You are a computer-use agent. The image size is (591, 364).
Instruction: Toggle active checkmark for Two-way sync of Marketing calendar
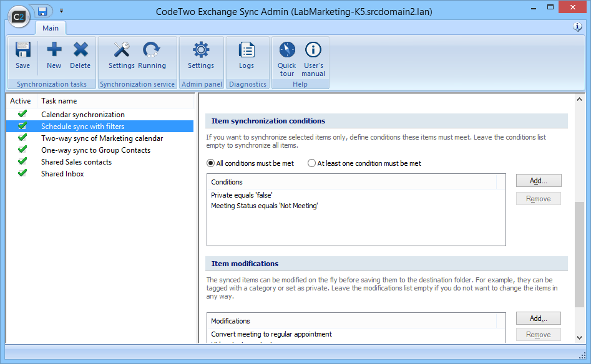coord(22,137)
